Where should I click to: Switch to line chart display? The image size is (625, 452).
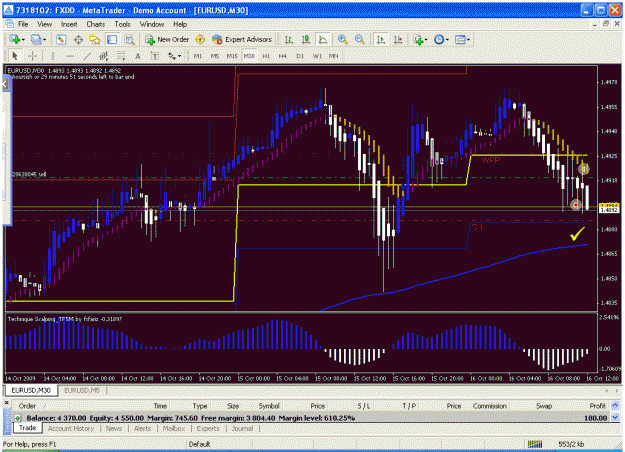click(x=322, y=39)
